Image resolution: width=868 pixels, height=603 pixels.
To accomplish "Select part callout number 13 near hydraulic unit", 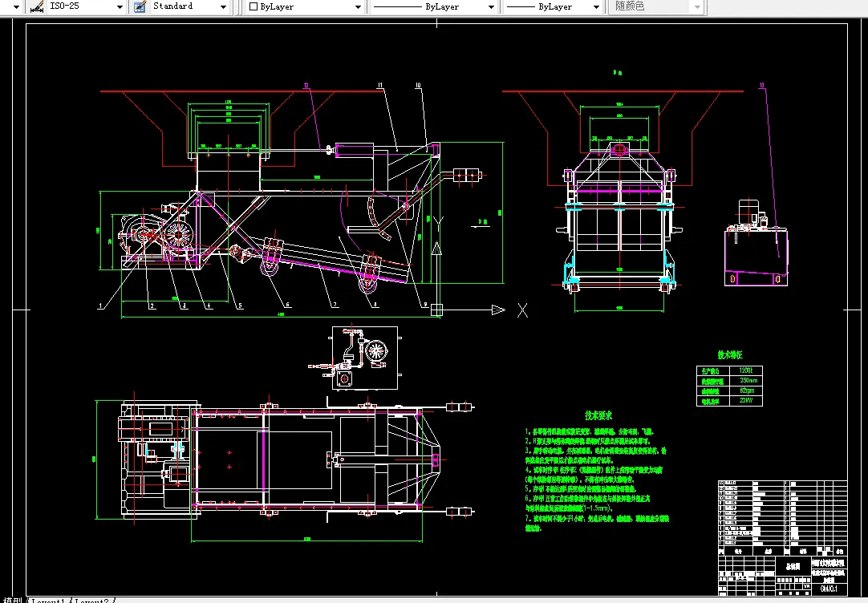I will click(762, 86).
